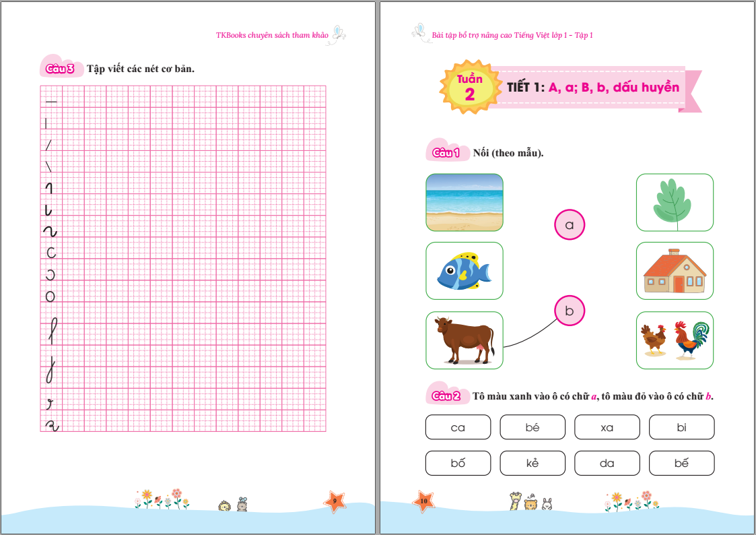The image size is (756, 535).
Task: Click the house picture
Action: pos(675,271)
